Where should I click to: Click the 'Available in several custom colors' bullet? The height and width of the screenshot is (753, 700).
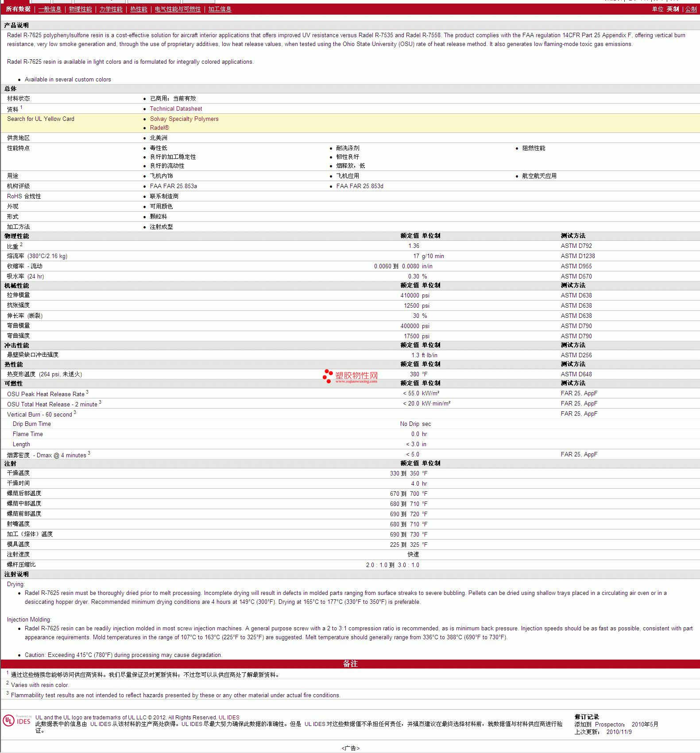(x=68, y=80)
